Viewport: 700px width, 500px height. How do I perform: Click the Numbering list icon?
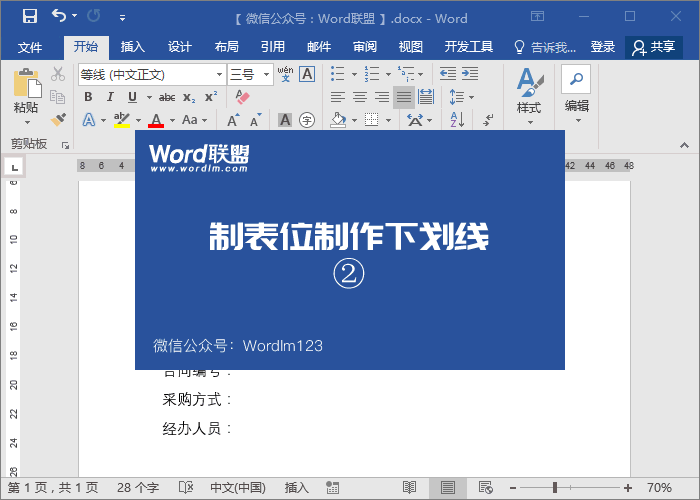click(371, 74)
